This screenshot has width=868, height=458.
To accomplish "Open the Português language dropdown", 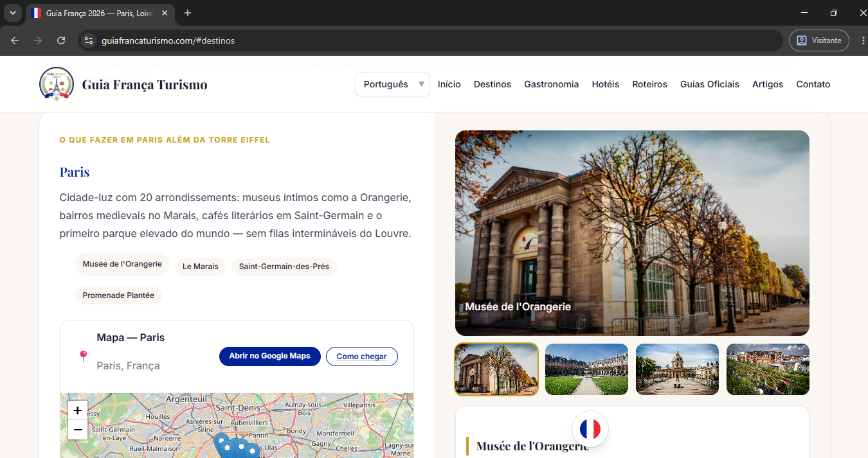I will tap(393, 84).
